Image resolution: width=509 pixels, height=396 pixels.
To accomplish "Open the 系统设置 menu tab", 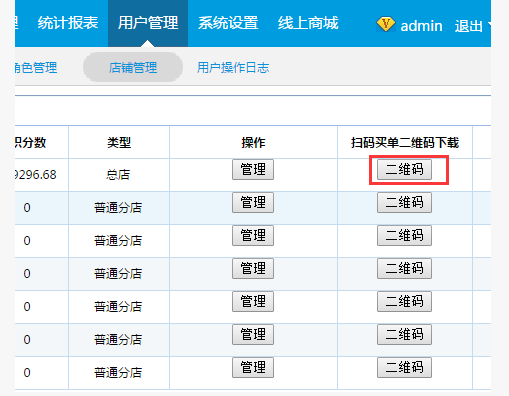I will coord(228,23).
